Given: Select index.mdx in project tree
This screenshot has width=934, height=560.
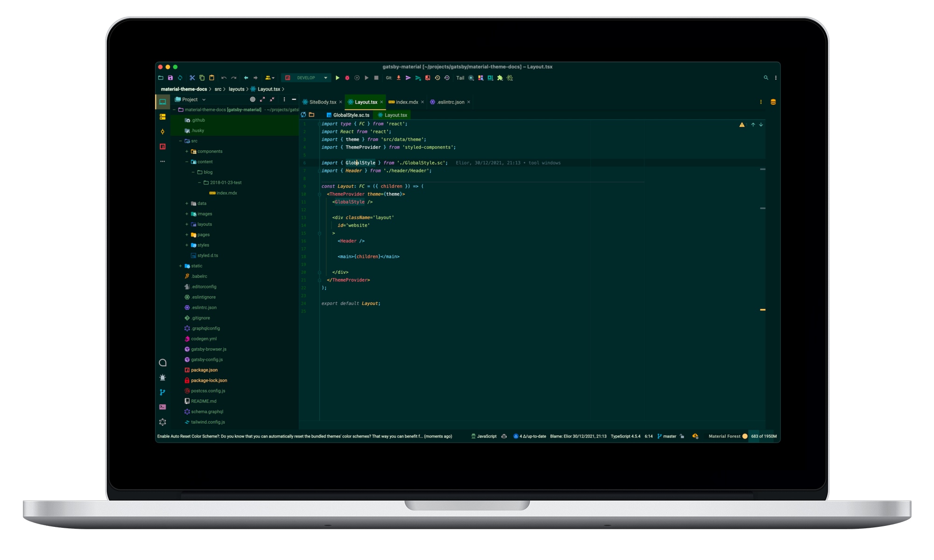Looking at the screenshot, I should [x=223, y=193].
